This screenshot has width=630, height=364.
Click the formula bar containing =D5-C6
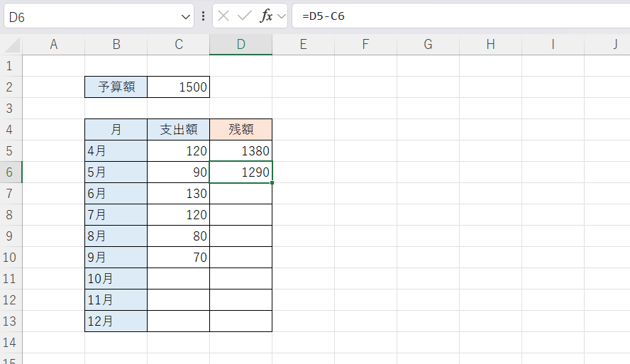[x=461, y=16]
